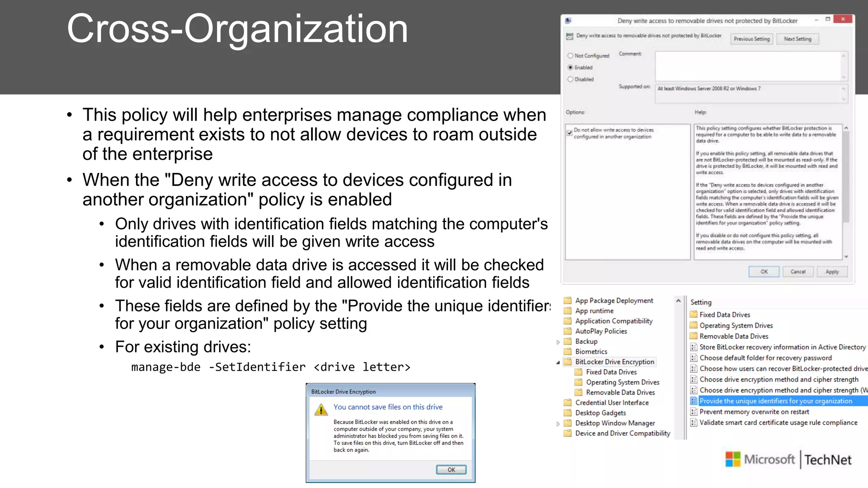Click the BitLocker Drive Encryption folder icon
The width and height of the screenshot is (868, 488).
tap(568, 361)
